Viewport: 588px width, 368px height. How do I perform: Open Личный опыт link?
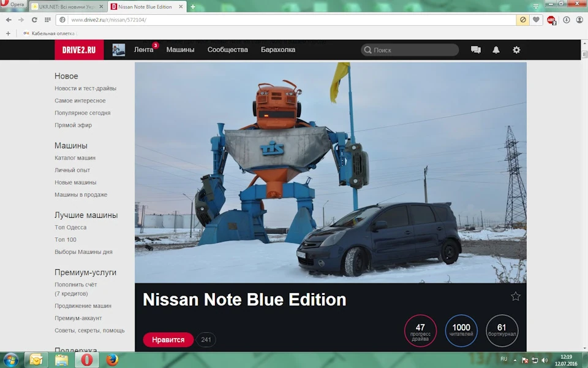[x=72, y=170]
